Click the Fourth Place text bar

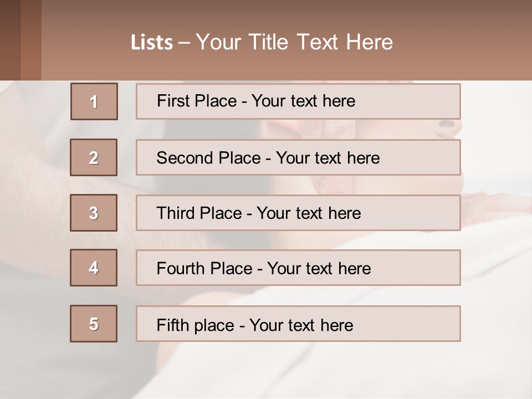tap(298, 268)
